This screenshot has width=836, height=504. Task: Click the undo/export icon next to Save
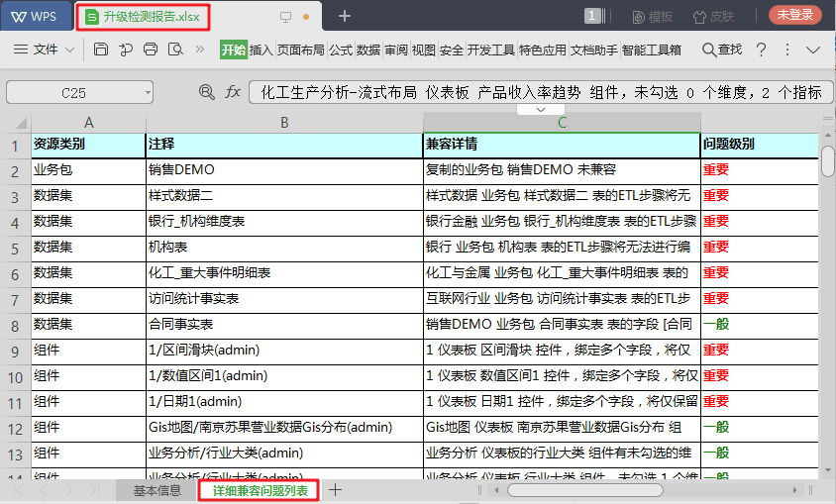(126, 50)
